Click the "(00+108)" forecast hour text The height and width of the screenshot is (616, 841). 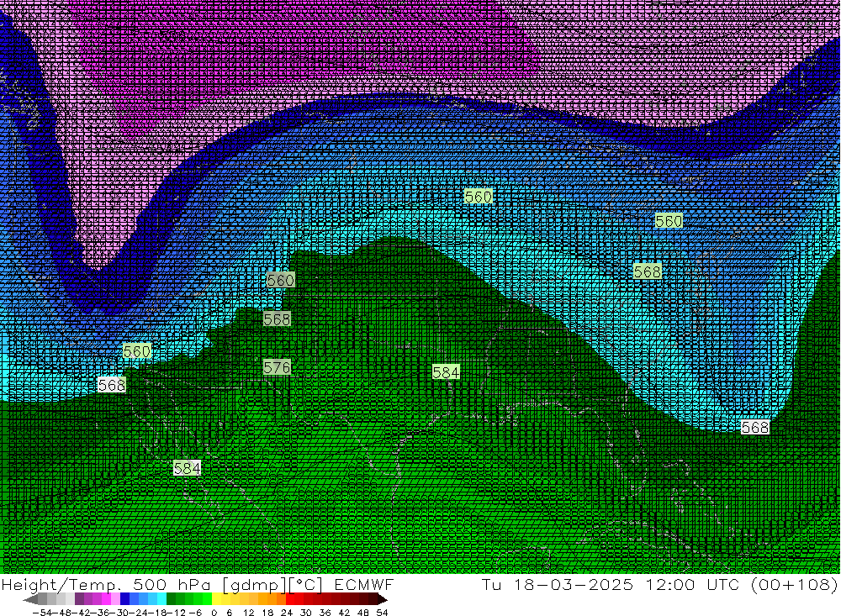pos(795,585)
